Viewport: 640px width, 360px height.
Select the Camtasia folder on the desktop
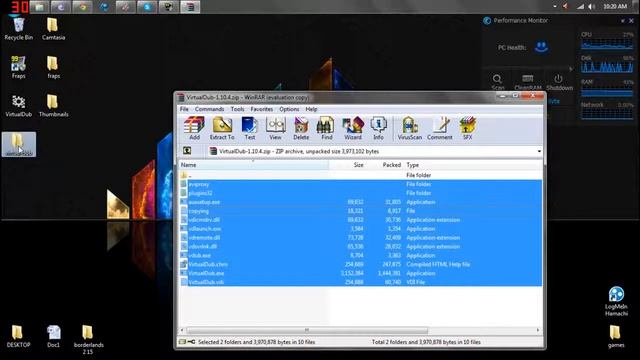click(53, 29)
